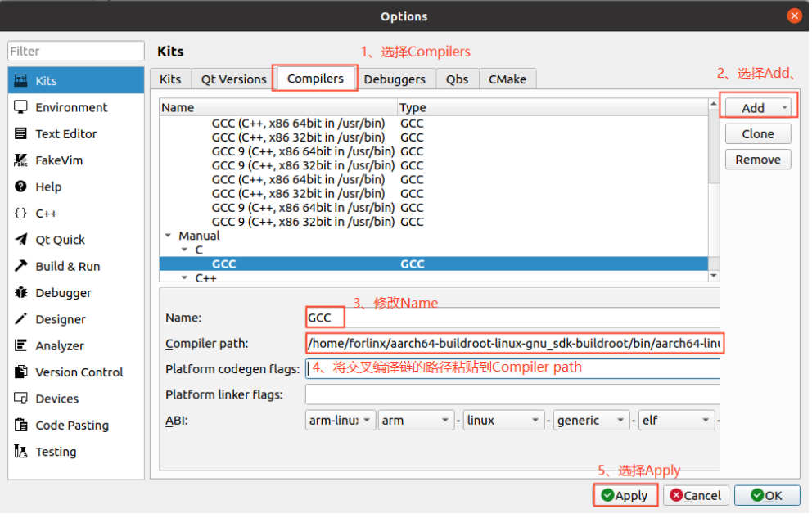
Task: Confirm with the OK button
Action: coord(767,495)
